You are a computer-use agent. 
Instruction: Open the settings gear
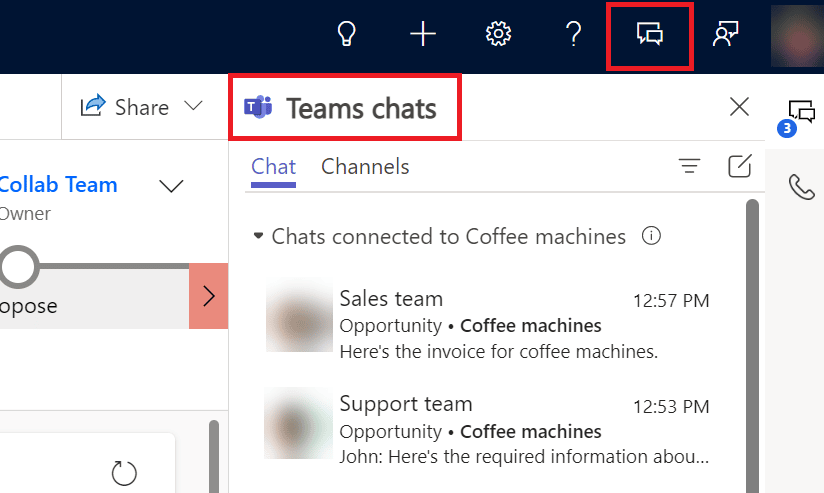(x=498, y=34)
